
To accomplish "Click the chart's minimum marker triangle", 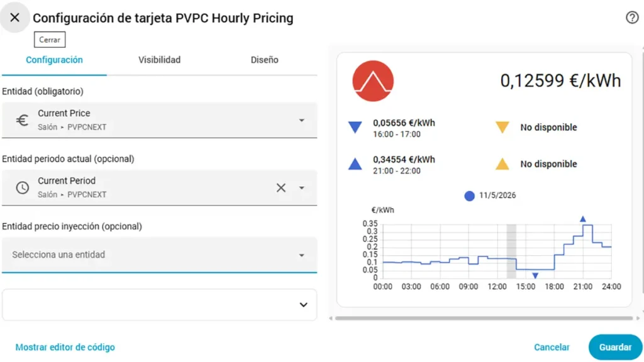I will [535, 275].
